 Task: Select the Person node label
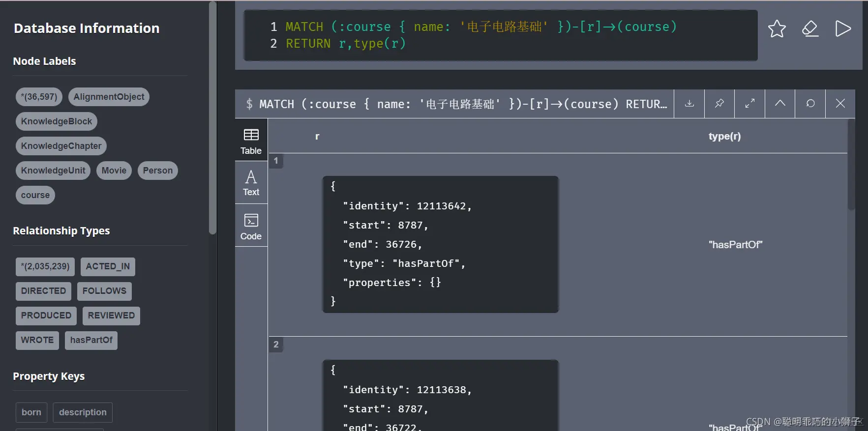(158, 171)
